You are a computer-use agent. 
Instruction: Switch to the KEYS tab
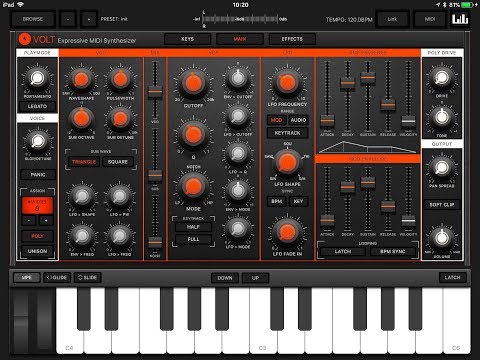click(187, 39)
